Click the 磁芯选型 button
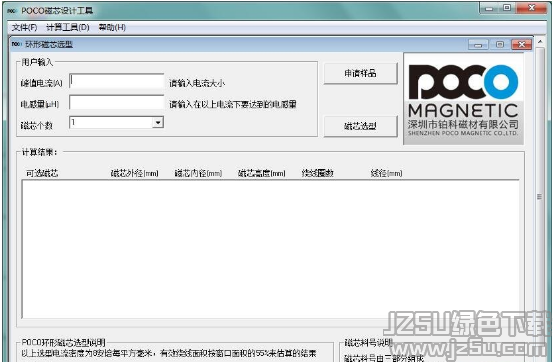This screenshot has width=553, height=362. 360,126
